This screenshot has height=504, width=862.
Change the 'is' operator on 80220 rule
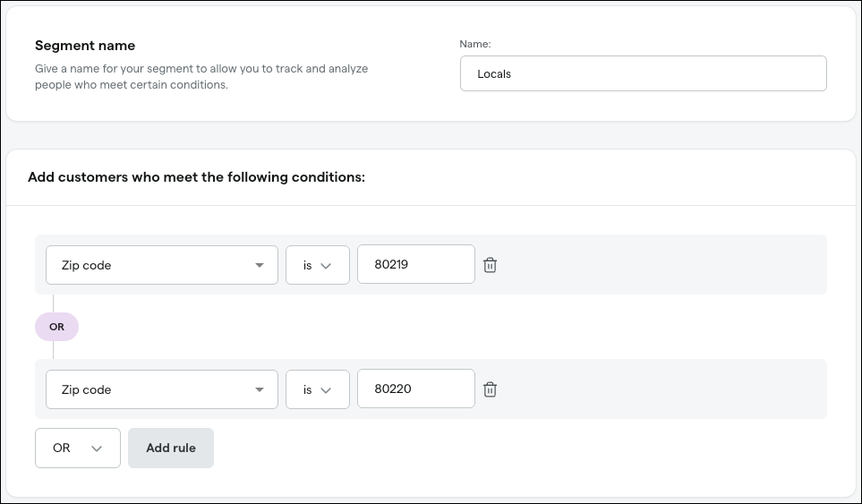coord(317,389)
